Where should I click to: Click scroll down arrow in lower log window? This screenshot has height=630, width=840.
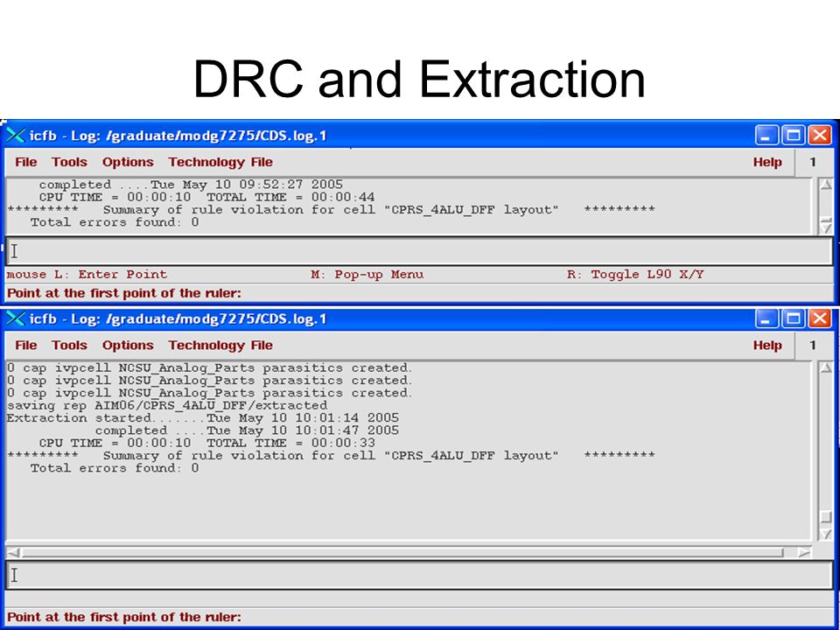click(x=825, y=533)
